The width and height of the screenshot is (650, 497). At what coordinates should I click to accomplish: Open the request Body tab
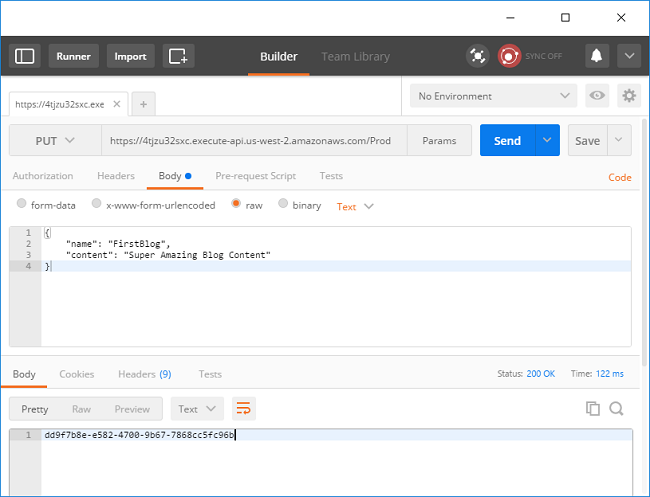[x=175, y=176]
